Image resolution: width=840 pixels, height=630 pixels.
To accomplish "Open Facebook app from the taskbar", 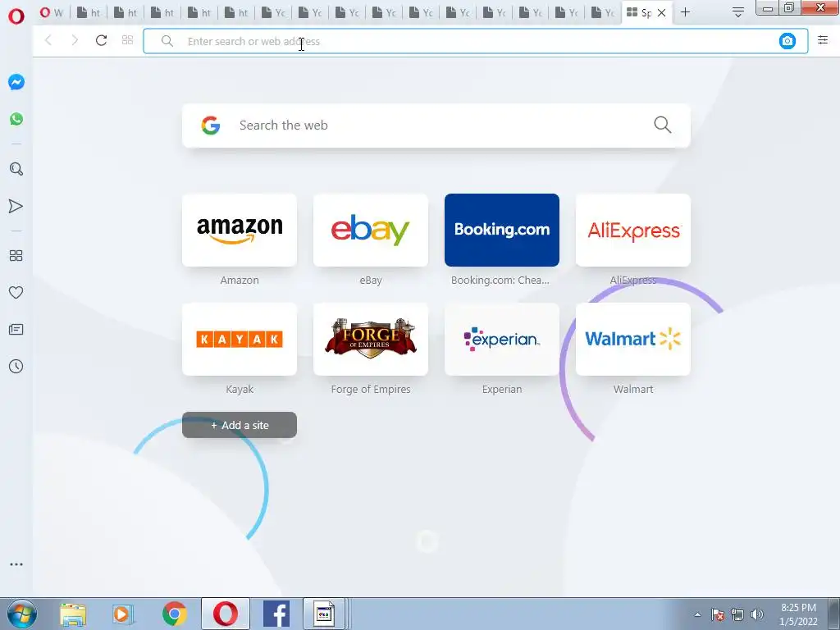I will (x=276, y=614).
